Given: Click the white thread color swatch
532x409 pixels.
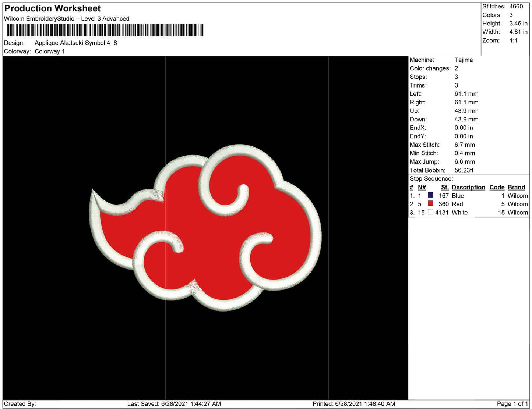Looking at the screenshot, I should [x=430, y=212].
